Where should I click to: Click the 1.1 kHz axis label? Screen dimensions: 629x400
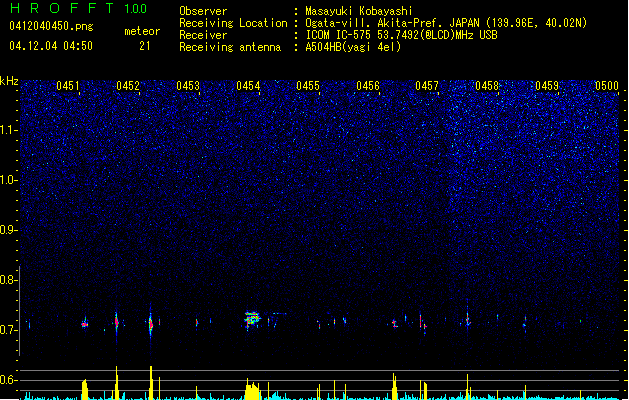pyautogui.click(x=8, y=130)
